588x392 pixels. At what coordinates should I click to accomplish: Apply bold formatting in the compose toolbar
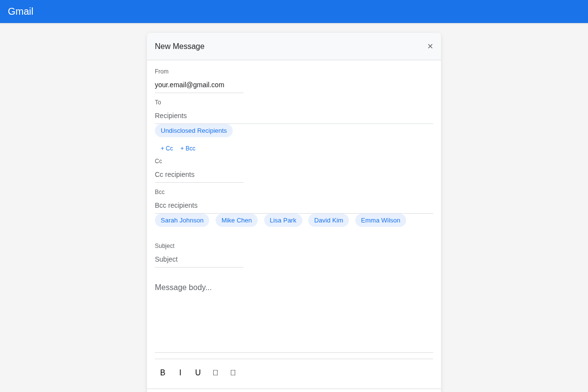tap(162, 372)
